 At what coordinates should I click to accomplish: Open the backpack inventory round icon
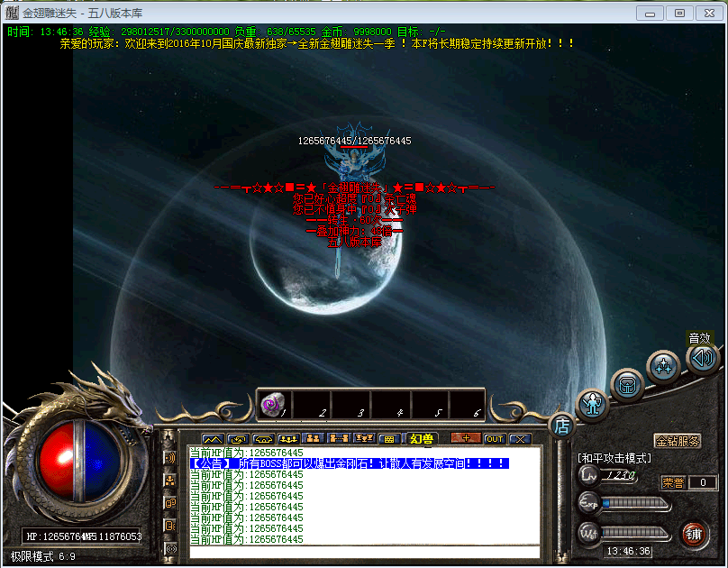(x=627, y=385)
